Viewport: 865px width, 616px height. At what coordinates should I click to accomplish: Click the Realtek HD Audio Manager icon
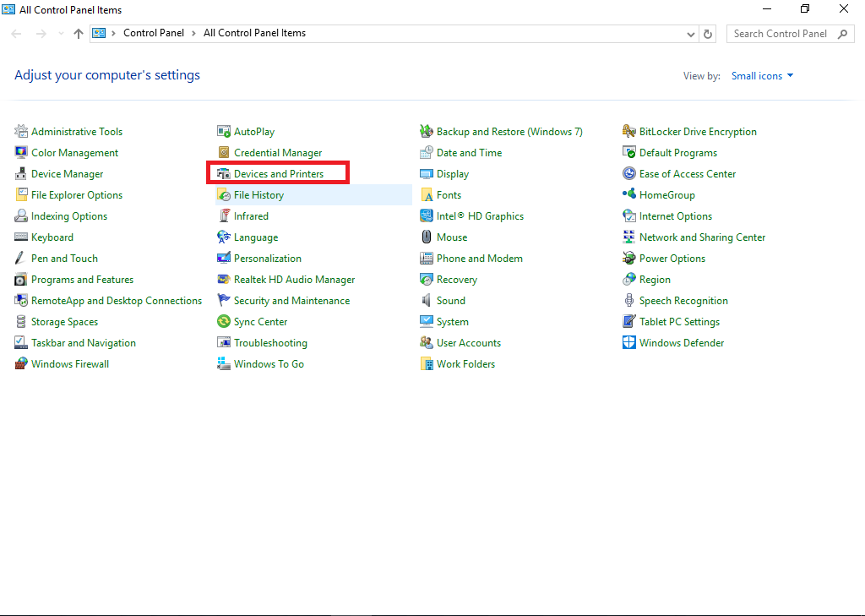(224, 280)
